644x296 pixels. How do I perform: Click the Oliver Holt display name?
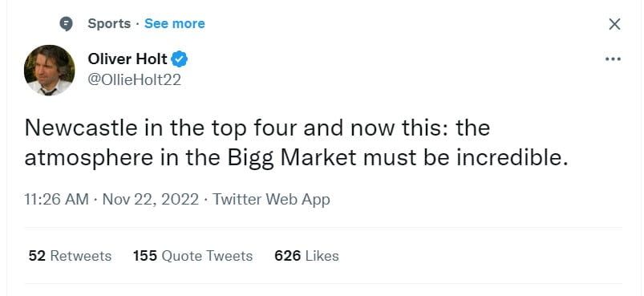[x=128, y=59]
